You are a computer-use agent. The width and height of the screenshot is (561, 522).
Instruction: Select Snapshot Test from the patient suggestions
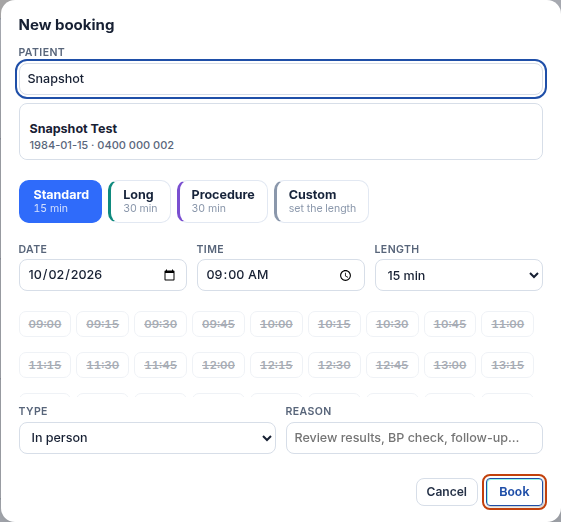[281, 132]
